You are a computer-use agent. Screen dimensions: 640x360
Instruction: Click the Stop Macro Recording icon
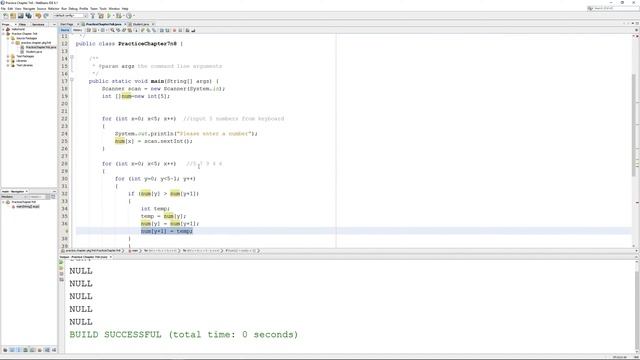coord(180,30)
